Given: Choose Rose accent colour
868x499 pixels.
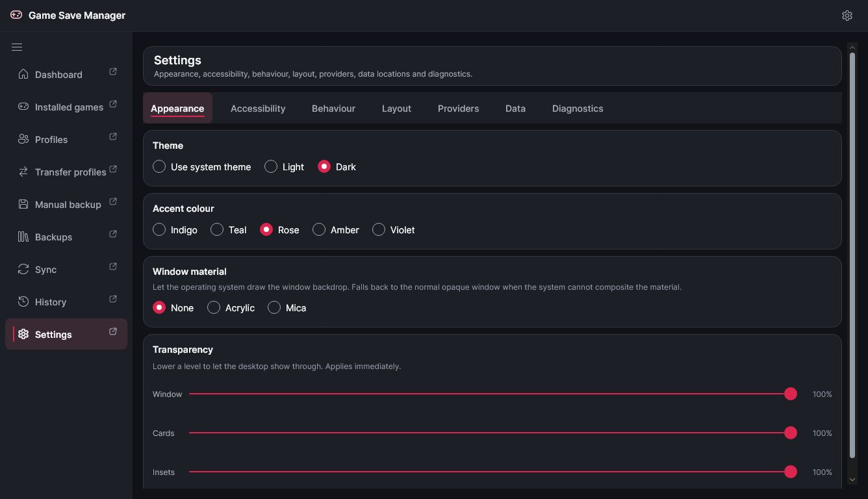Looking at the screenshot, I should (279, 230).
